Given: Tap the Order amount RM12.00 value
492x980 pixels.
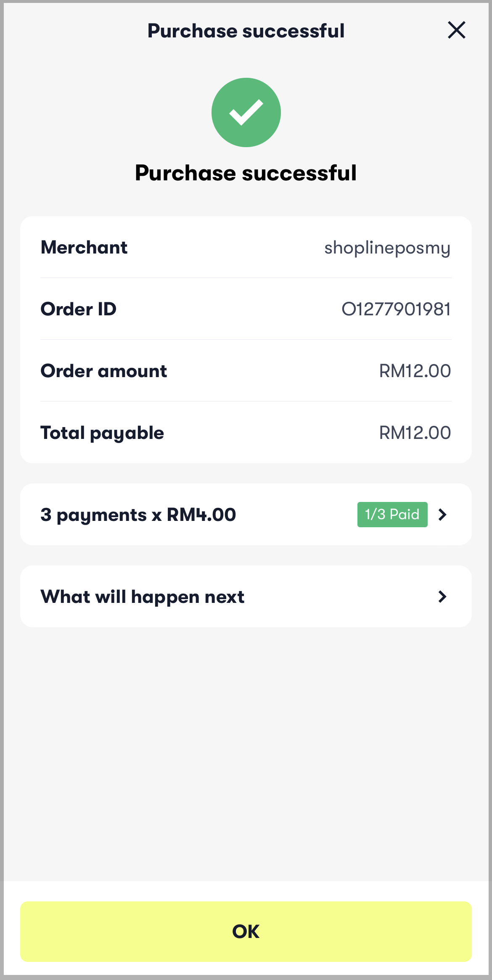Looking at the screenshot, I should tap(415, 371).
